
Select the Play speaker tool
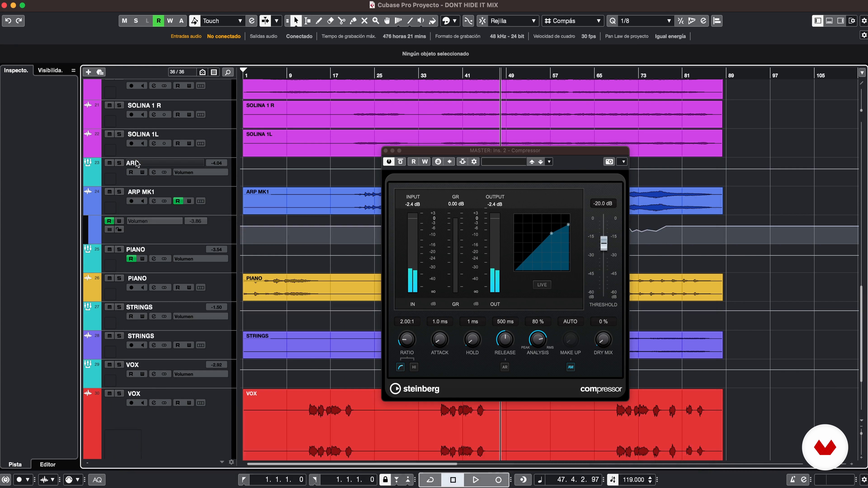(421, 21)
